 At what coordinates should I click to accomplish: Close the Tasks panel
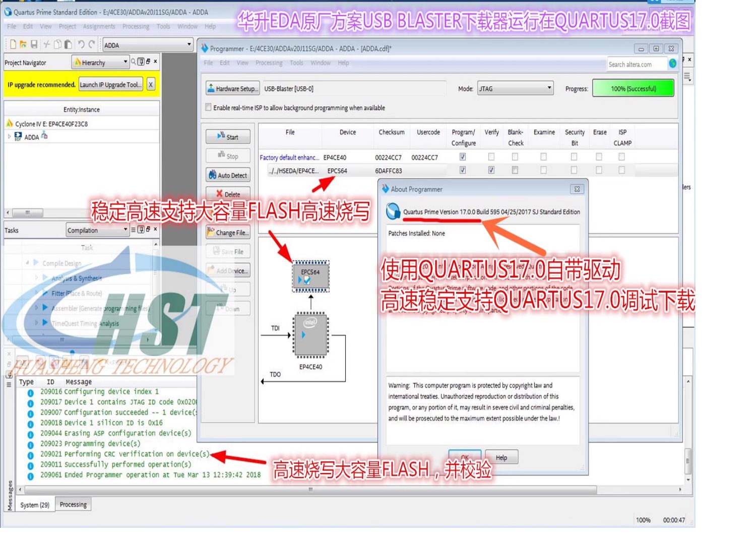coord(155,230)
